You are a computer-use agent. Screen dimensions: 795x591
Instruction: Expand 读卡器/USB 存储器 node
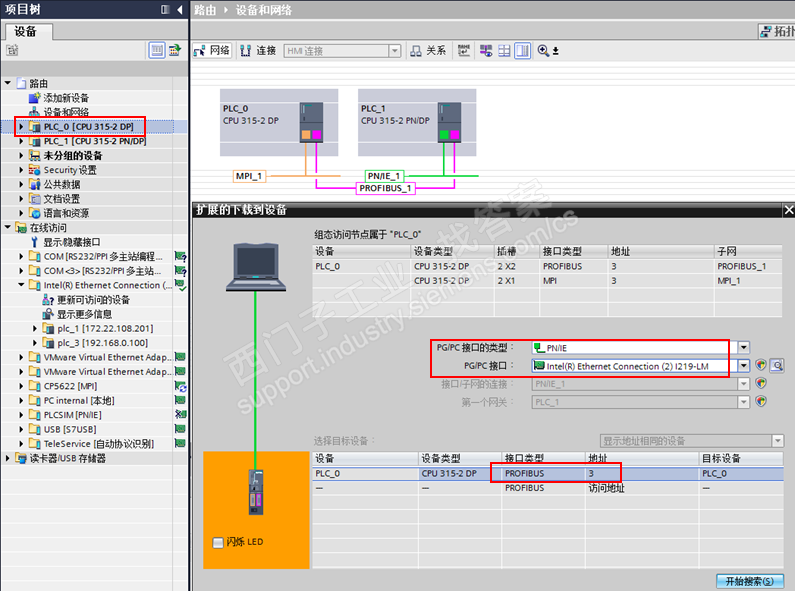pyautogui.click(x=8, y=458)
